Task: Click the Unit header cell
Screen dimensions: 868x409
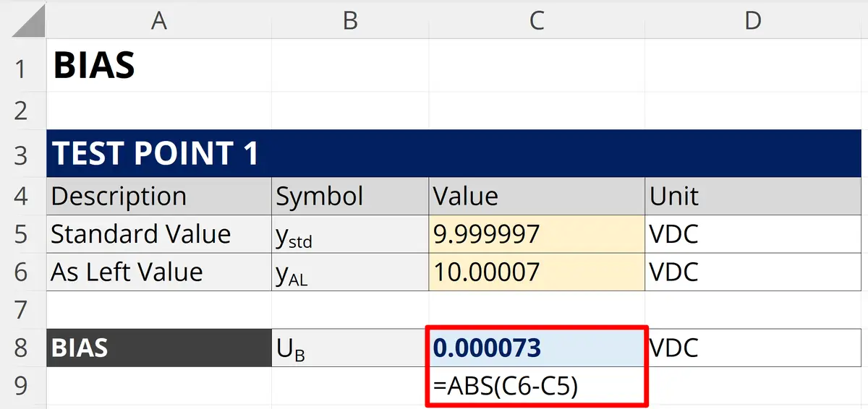Action: tap(753, 196)
